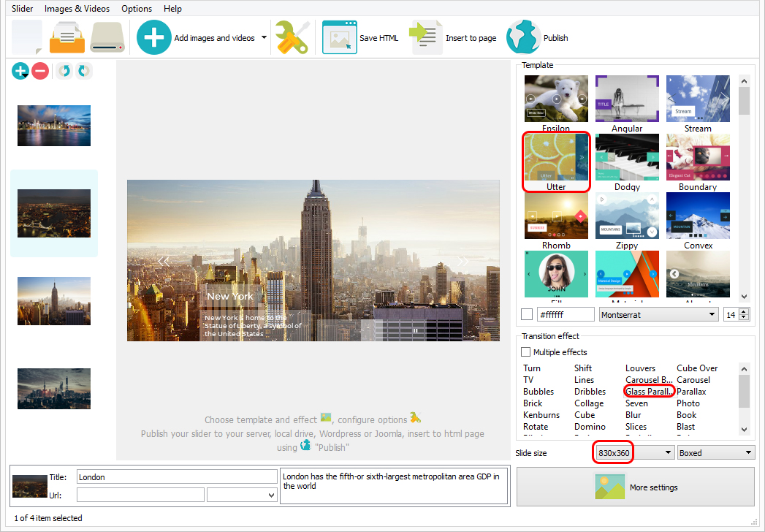Click the Publish globe icon
This screenshot has width=765, height=532.
523,37
